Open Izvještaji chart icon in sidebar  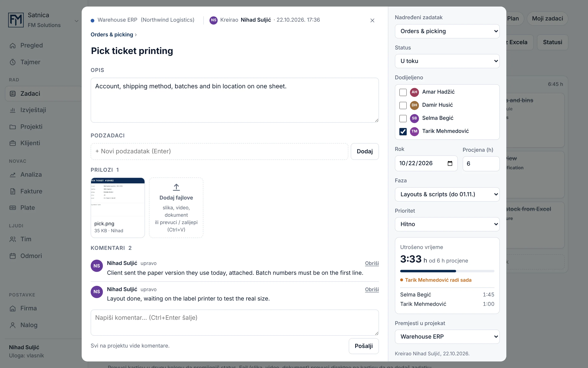[13, 110]
